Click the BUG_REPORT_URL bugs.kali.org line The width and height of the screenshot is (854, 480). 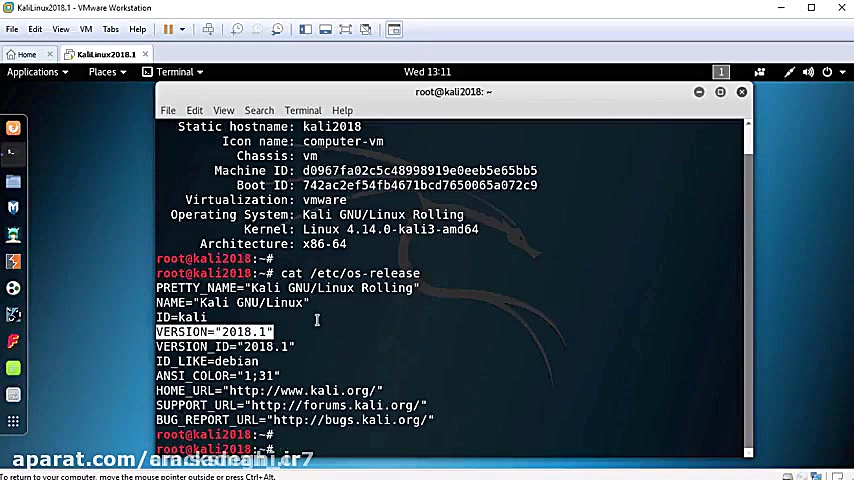coord(295,420)
